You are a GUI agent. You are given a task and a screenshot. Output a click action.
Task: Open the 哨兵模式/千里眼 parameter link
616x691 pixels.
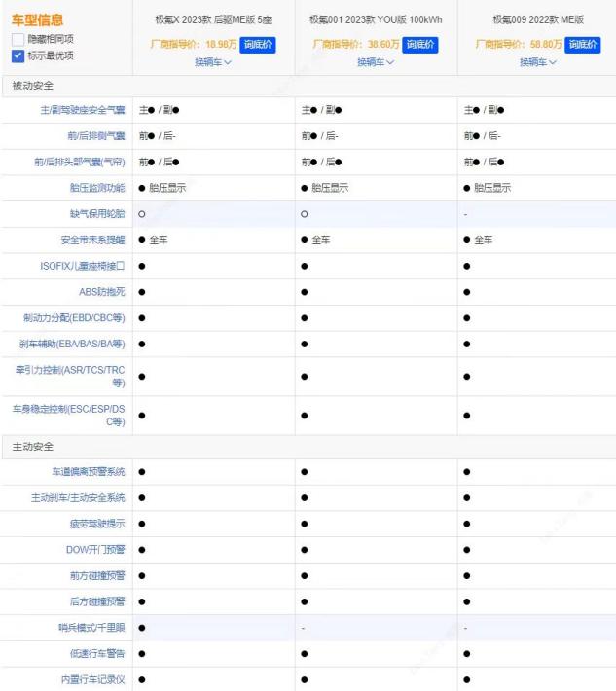coord(91,628)
